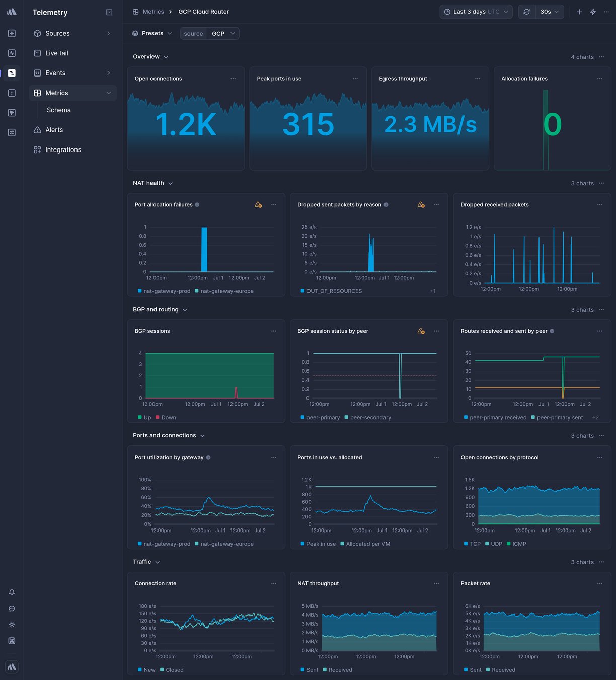The width and height of the screenshot is (616, 680).
Task: Click info dot next to Port utilization by gateway
Action: [208, 458]
